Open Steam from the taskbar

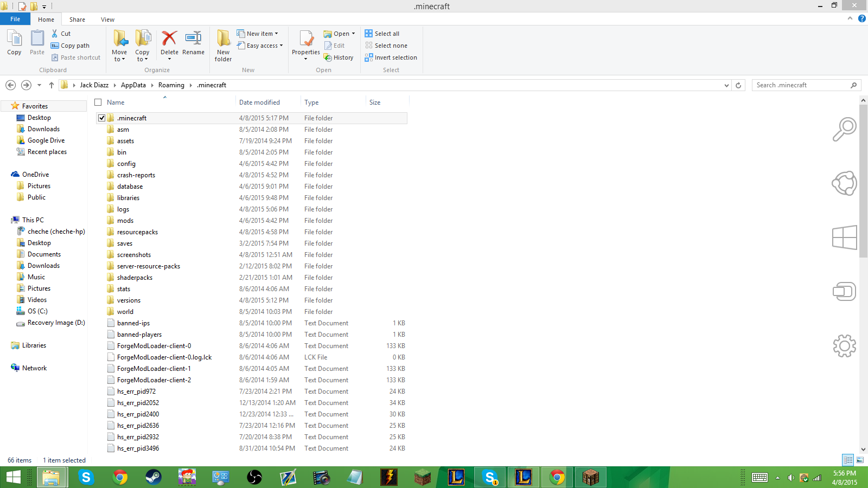tap(153, 477)
